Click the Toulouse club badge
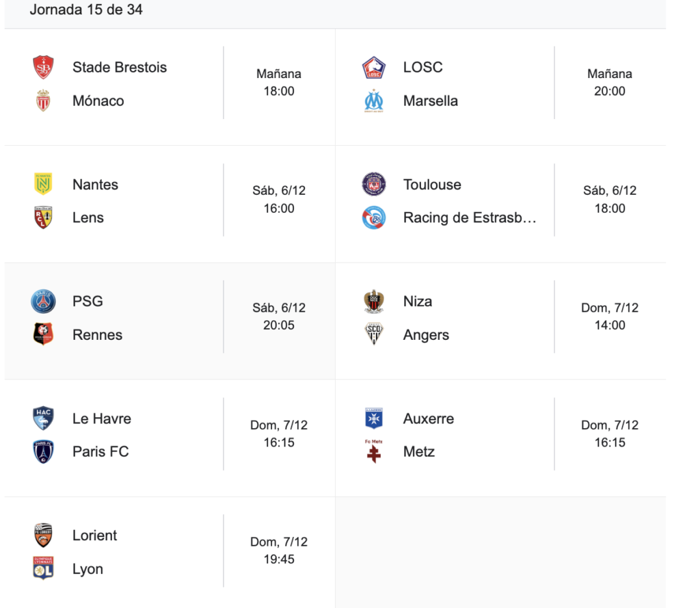700x608 pixels. [373, 185]
